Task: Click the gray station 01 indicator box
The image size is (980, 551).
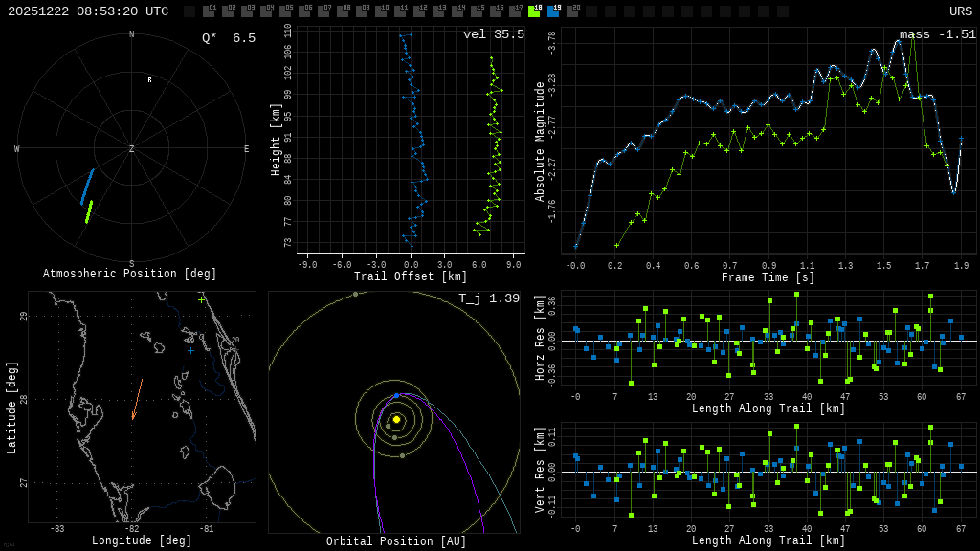Action: [209, 11]
